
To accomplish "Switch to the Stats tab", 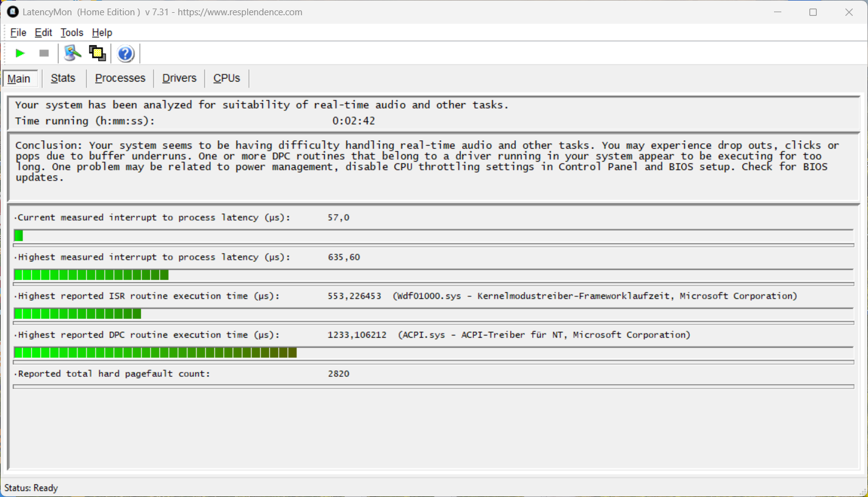I will (x=63, y=78).
